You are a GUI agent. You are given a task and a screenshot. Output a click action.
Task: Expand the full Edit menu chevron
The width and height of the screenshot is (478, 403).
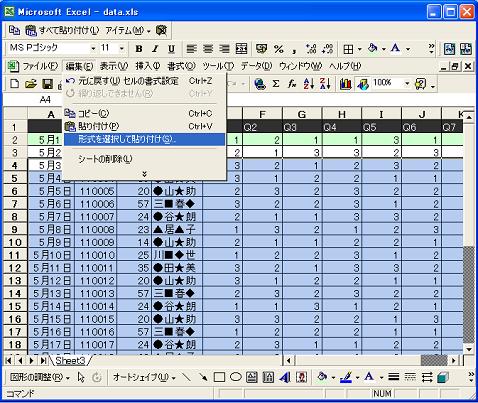coord(144,174)
